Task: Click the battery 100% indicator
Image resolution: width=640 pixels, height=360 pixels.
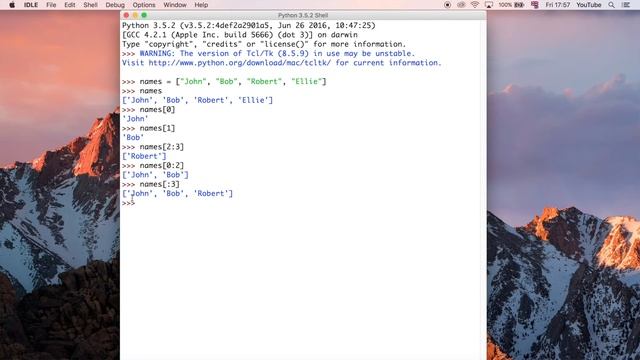Action: coord(511,5)
